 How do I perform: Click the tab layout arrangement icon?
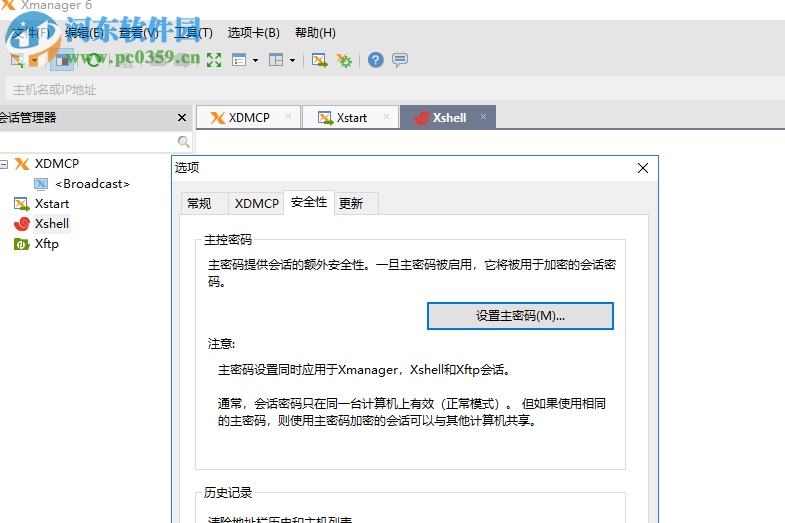click(x=276, y=61)
